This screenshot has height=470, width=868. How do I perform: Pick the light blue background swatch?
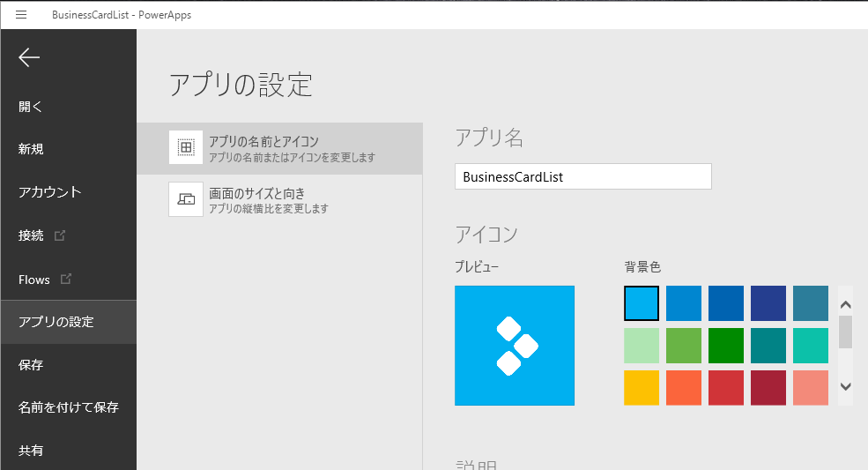coord(642,303)
